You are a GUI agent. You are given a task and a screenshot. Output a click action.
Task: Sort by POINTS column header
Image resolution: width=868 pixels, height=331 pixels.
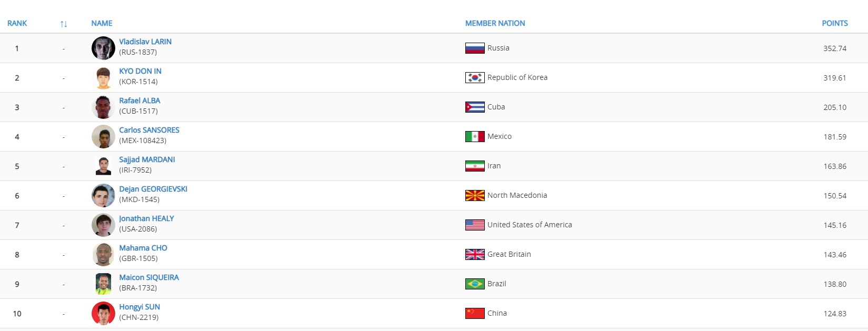pos(835,23)
